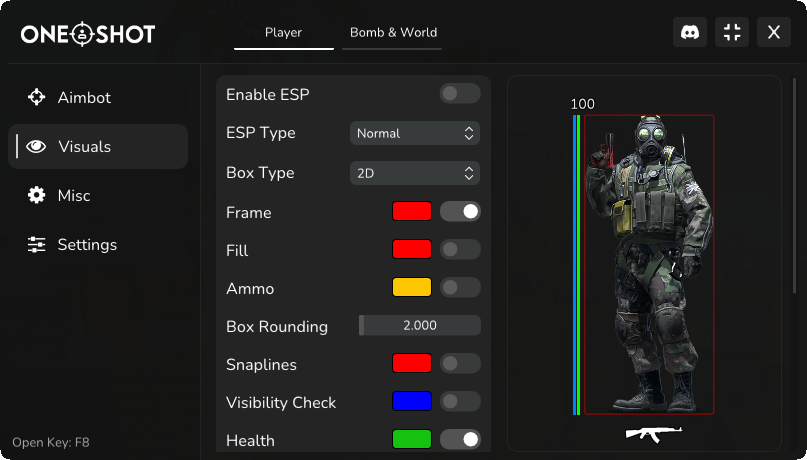This screenshot has height=460, width=807.
Task: Switch to the Bomb & World tab
Action: click(393, 33)
